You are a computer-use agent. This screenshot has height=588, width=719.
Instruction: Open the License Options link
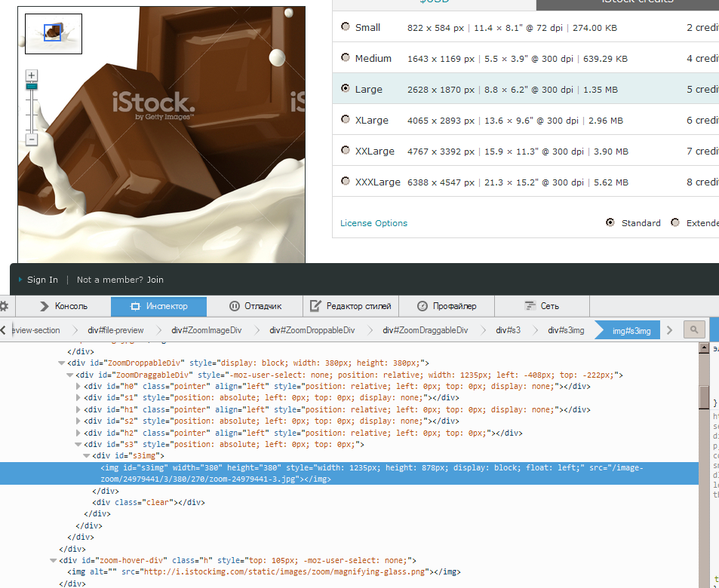pyautogui.click(x=373, y=223)
